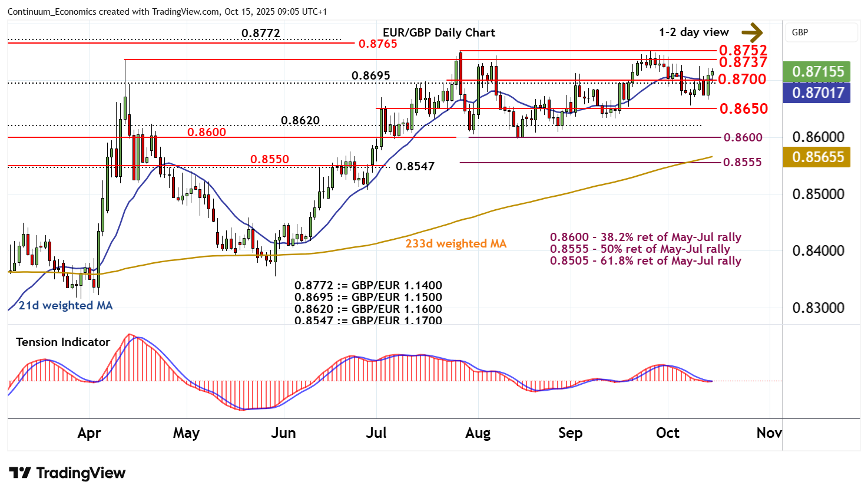The height and width of the screenshot is (495, 868).
Task: Select the purple 0.8555 retracement level label
Action: point(742,162)
